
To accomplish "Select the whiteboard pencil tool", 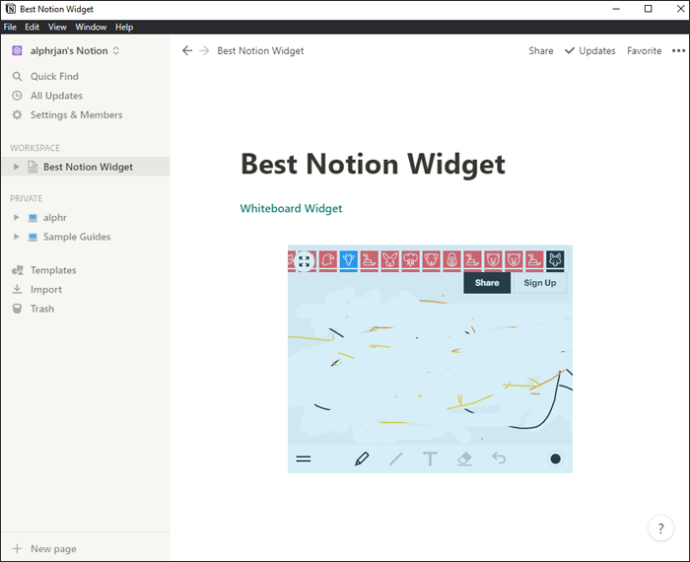I will pyautogui.click(x=362, y=459).
